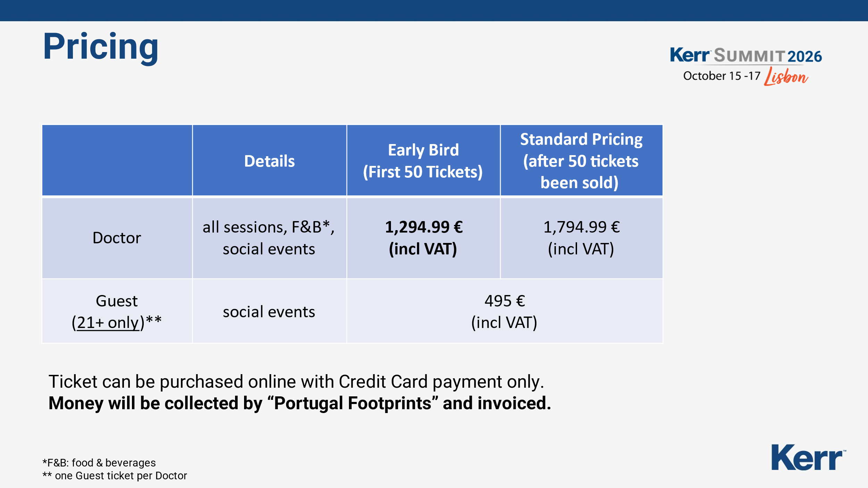Click the bold 1,294.99 € early bird price
The image size is (868, 488).
tap(423, 228)
